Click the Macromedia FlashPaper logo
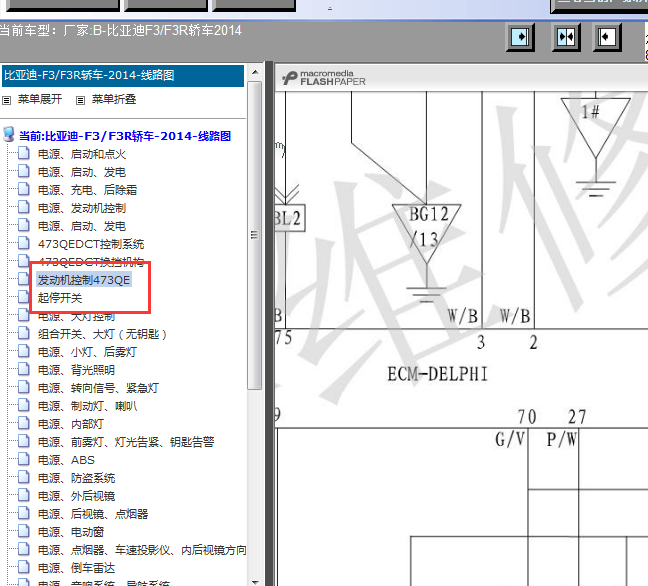Image resolution: width=648 pixels, height=586 pixels. pyautogui.click(x=324, y=78)
